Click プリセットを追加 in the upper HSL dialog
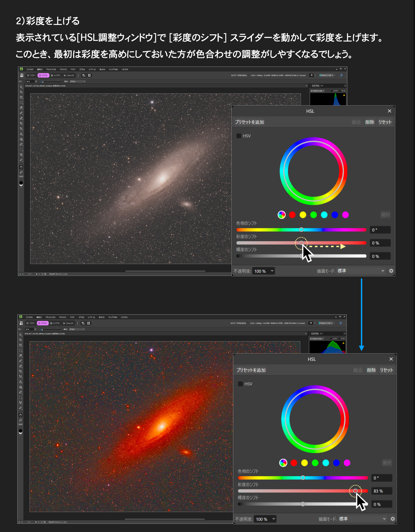 pos(249,122)
